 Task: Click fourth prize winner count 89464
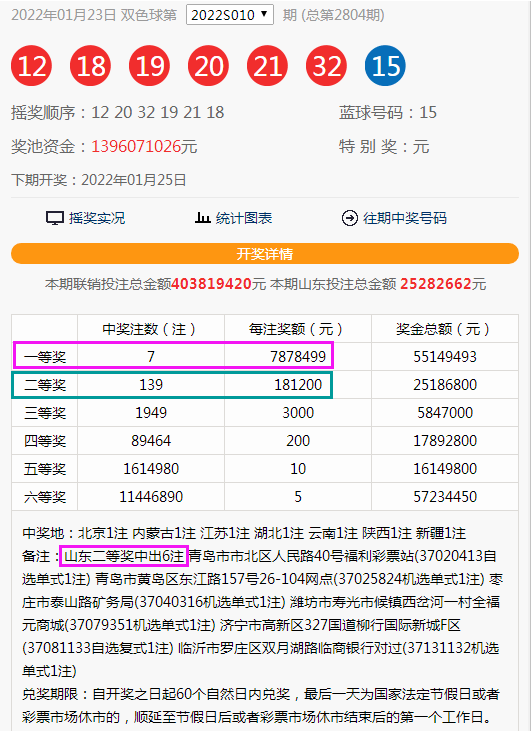click(x=151, y=441)
